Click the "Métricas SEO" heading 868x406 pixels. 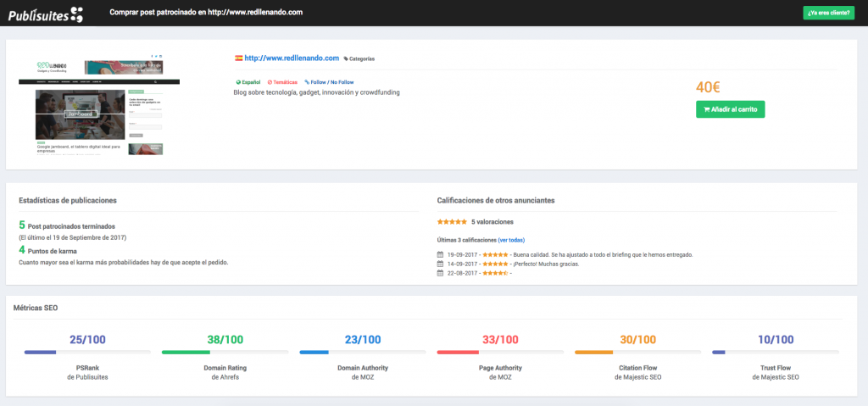point(36,308)
